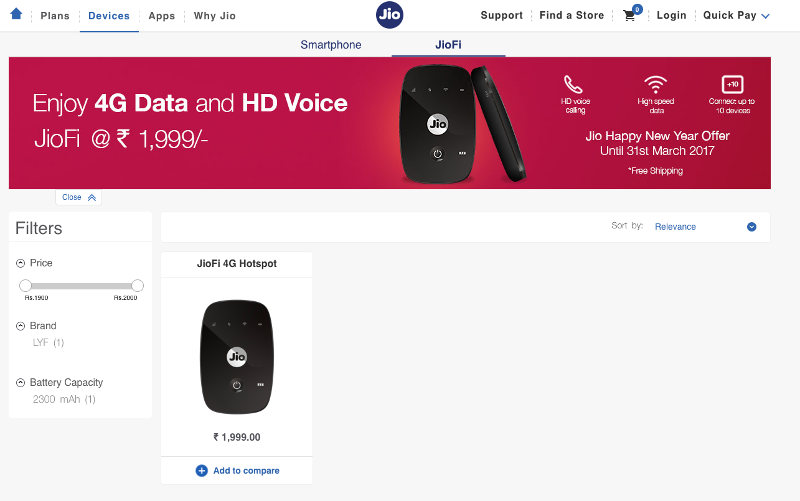Collapse the Brand filter section
The width and height of the screenshot is (800, 501).
coord(20,326)
